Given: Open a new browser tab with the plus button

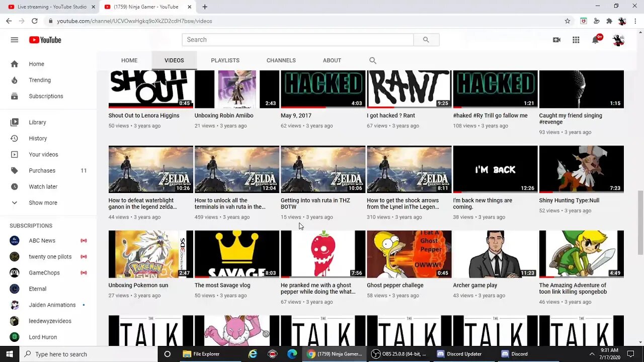Looking at the screenshot, I should (205, 7).
